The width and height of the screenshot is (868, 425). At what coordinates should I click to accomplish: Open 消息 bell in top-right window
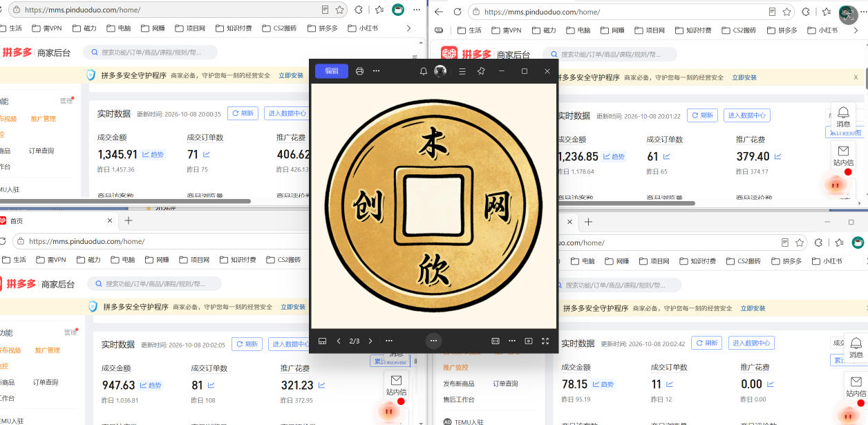pyautogui.click(x=843, y=117)
